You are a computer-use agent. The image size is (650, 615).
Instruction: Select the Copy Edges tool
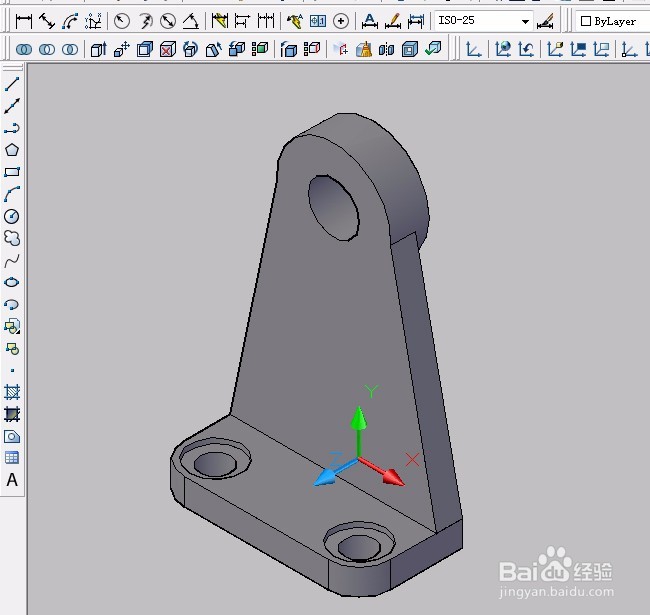click(x=289, y=49)
